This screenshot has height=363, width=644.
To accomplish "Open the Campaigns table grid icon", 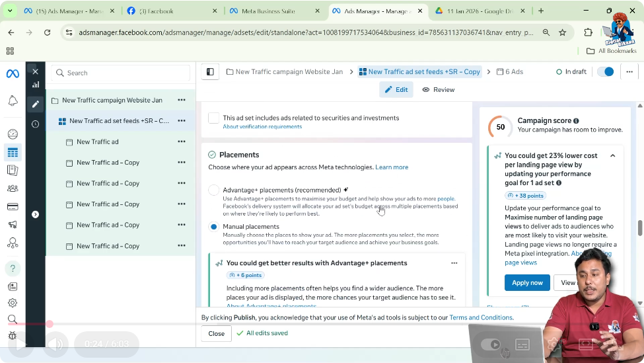I will click(13, 152).
